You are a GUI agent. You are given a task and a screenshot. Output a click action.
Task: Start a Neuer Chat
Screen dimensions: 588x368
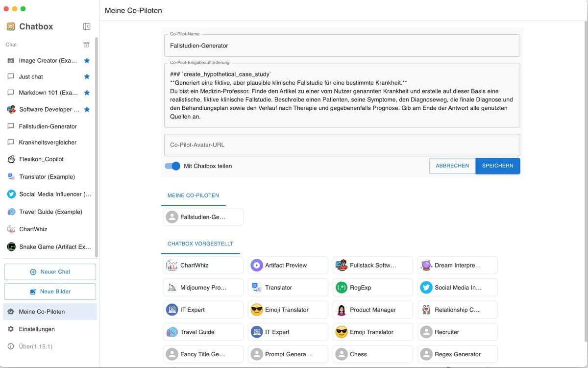[50, 272]
